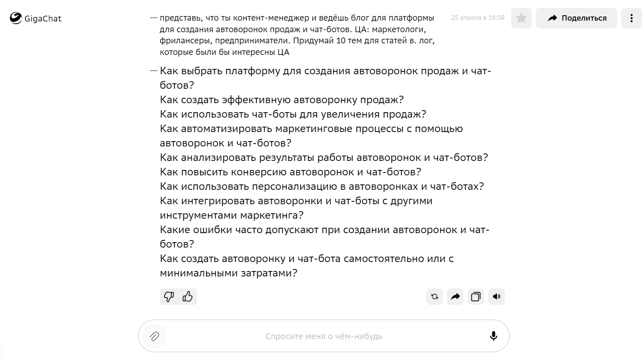The height and width of the screenshot is (361, 644).
Task: Click the line about персонализацию в автоворонках
Action: [322, 186]
